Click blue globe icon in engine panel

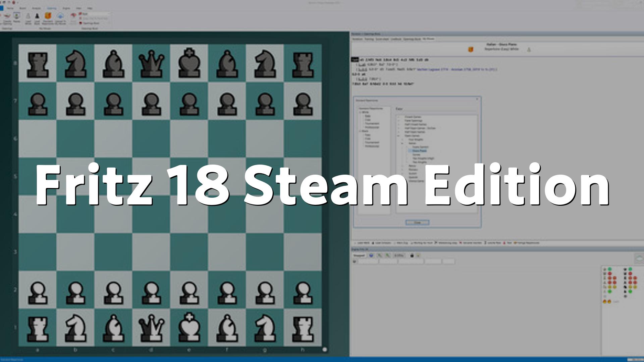pos(371,255)
